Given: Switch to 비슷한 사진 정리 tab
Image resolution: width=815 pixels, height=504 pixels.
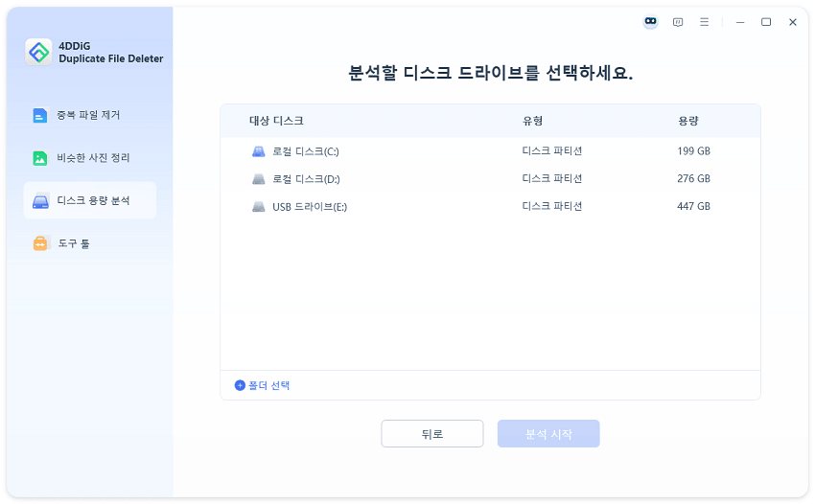Looking at the screenshot, I should click(x=93, y=158).
